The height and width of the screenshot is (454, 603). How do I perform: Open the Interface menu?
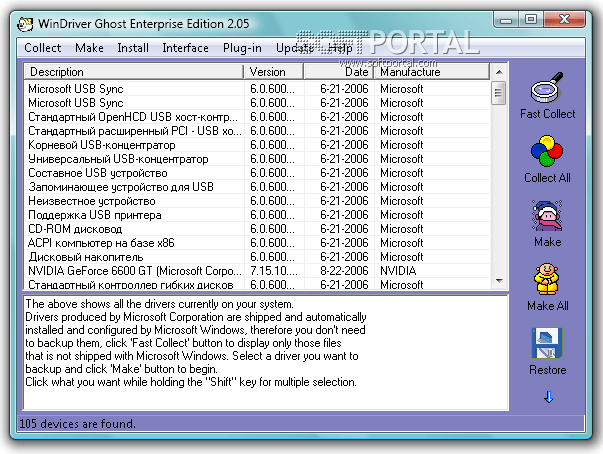coord(185,48)
